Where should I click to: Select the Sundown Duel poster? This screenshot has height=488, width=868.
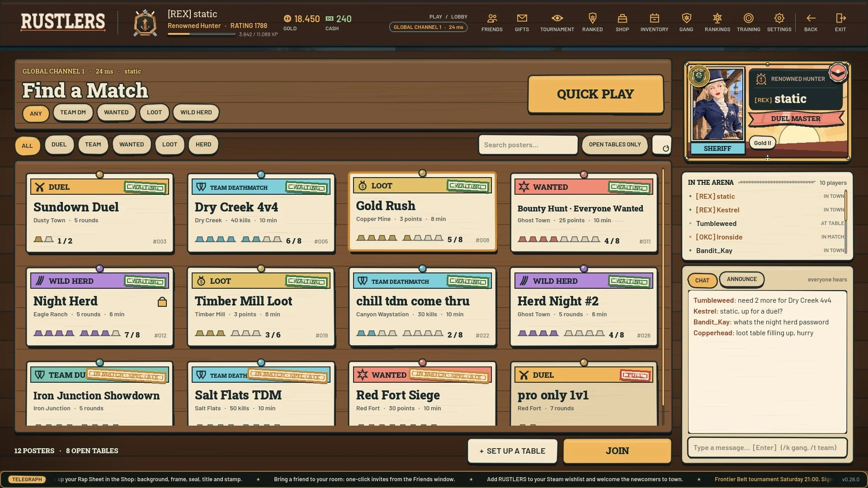(x=100, y=213)
